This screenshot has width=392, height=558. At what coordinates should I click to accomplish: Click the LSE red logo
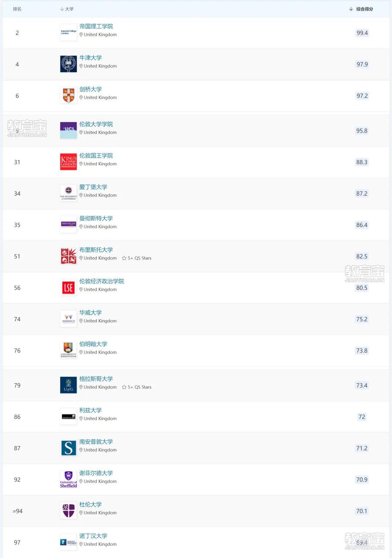pos(69,287)
